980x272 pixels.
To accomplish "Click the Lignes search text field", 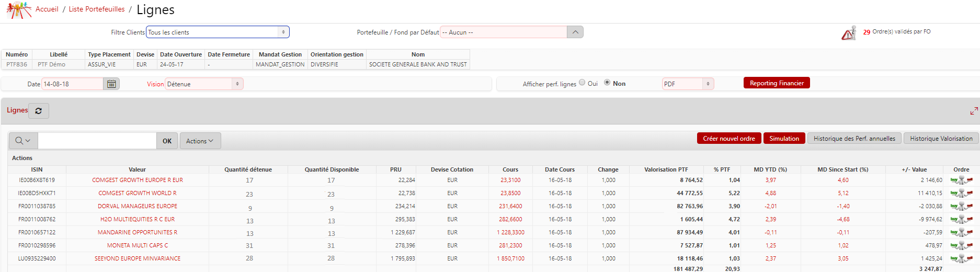I will click(97, 141).
